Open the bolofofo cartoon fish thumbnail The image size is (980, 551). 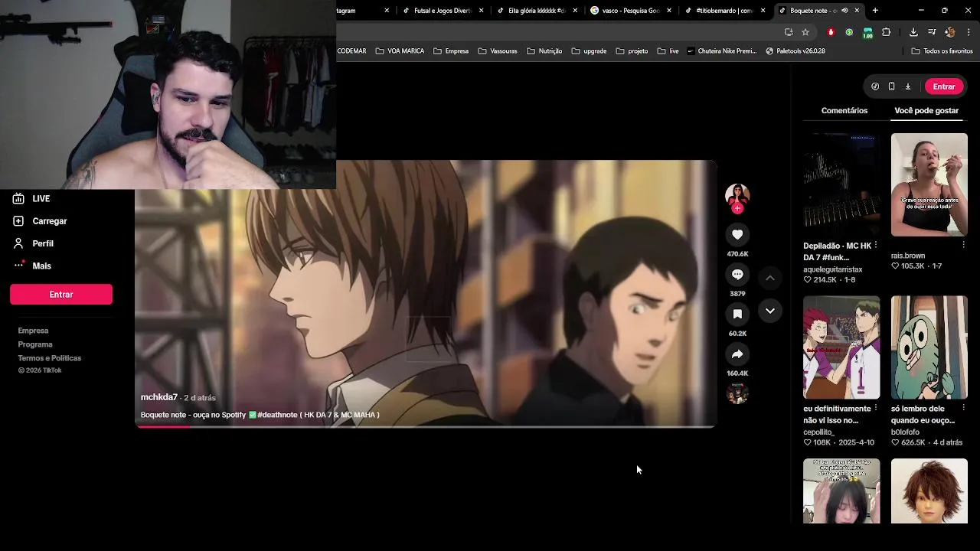click(x=929, y=347)
